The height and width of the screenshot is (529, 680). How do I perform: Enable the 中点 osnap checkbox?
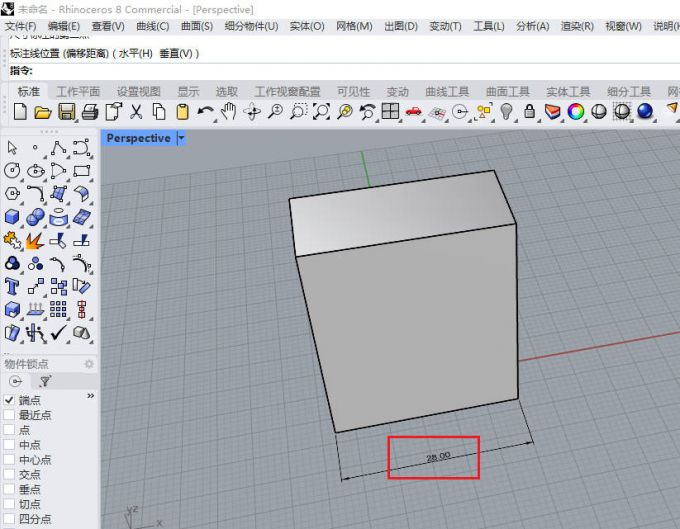tap(9, 444)
